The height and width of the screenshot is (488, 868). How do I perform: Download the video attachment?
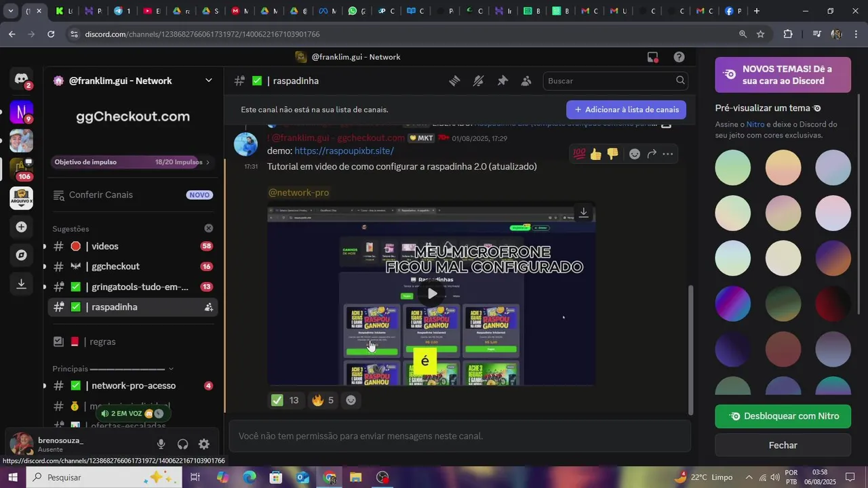coord(583,213)
